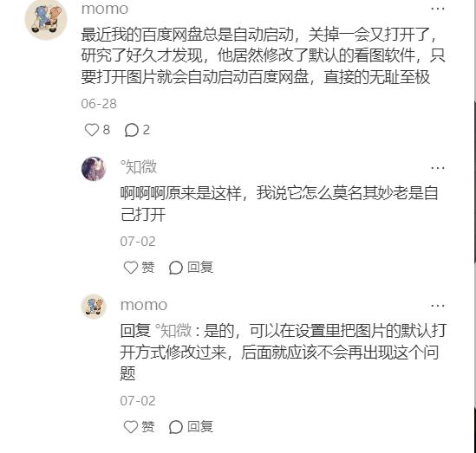Viewport: 476px width, 453px height.
Task: Click the 回复 text under °知微's comment
Action: (x=200, y=267)
